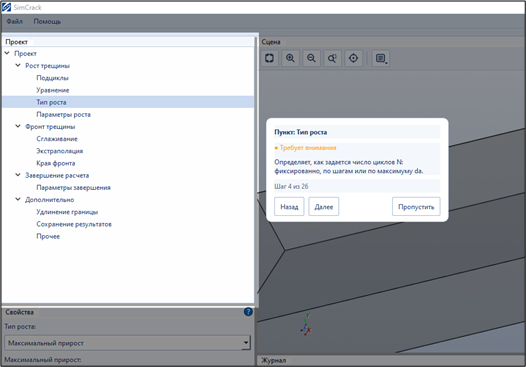526x367 pixels.
Task: Click the Рост трещины tree label
Action: (47, 66)
